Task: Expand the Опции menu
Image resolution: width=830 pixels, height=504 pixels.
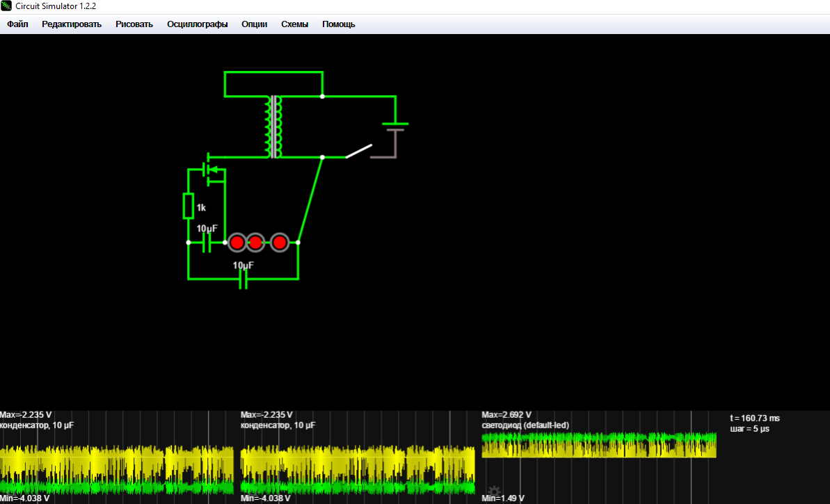Action: click(x=255, y=24)
